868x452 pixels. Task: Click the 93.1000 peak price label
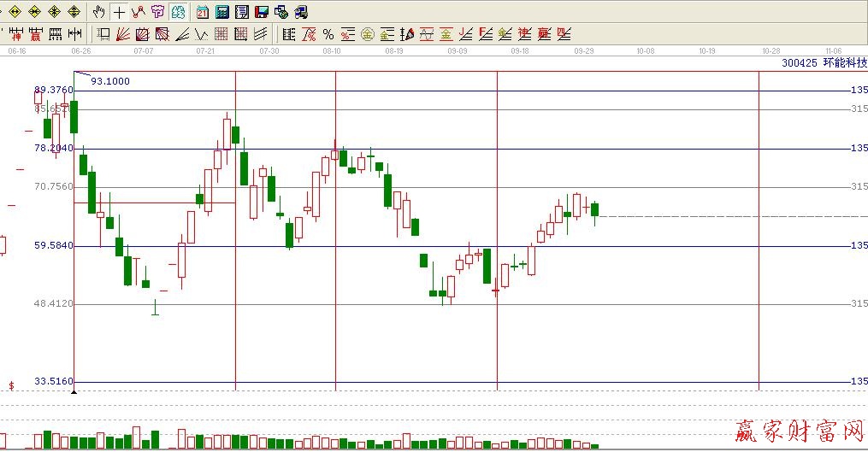click(x=110, y=80)
